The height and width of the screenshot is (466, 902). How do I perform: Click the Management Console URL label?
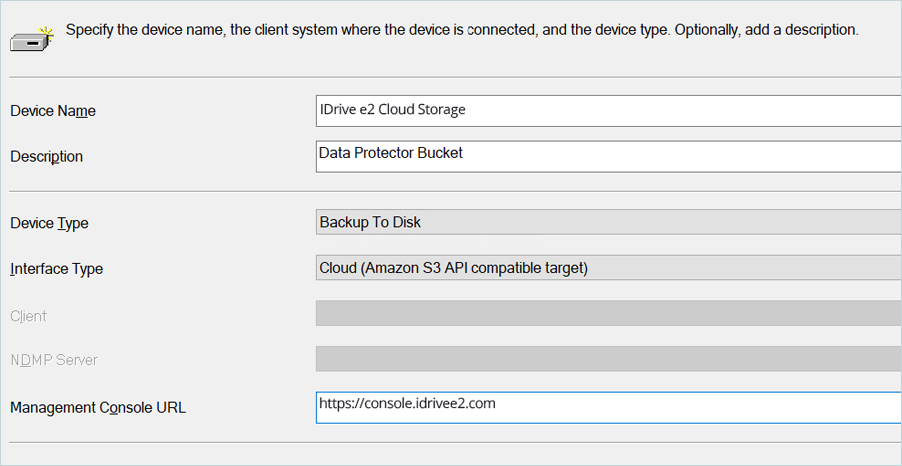98,407
